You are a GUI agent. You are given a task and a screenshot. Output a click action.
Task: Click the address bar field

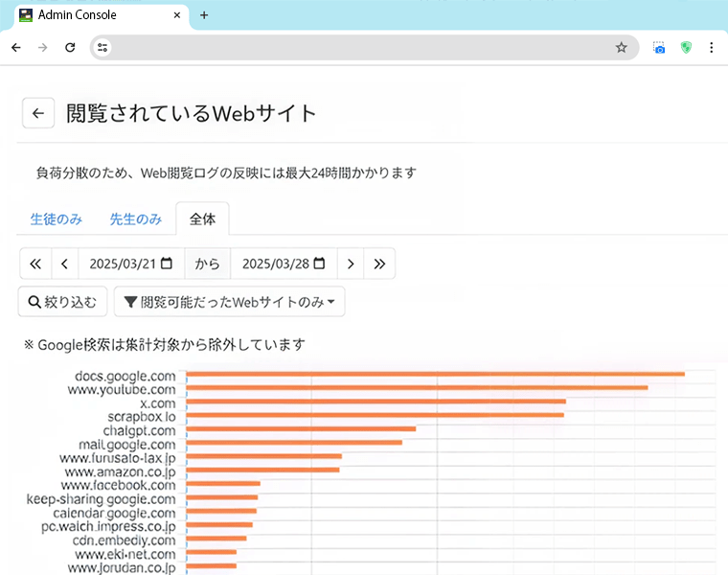pos(364,47)
